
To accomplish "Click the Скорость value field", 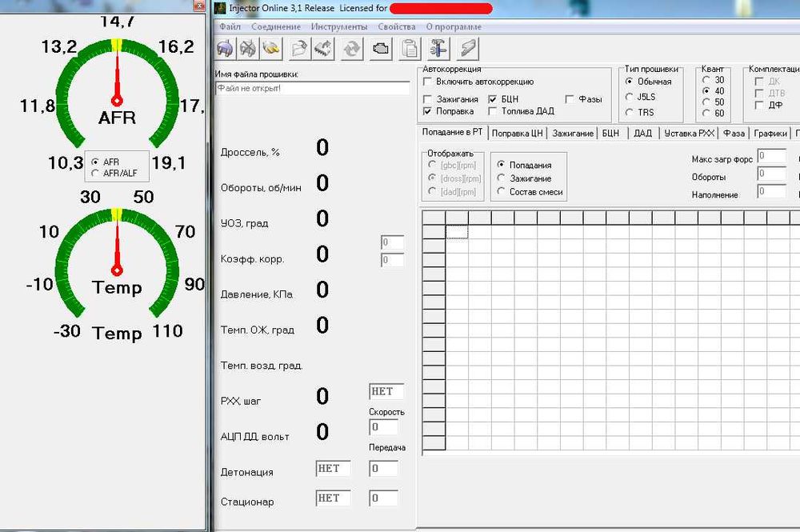I will (x=383, y=427).
